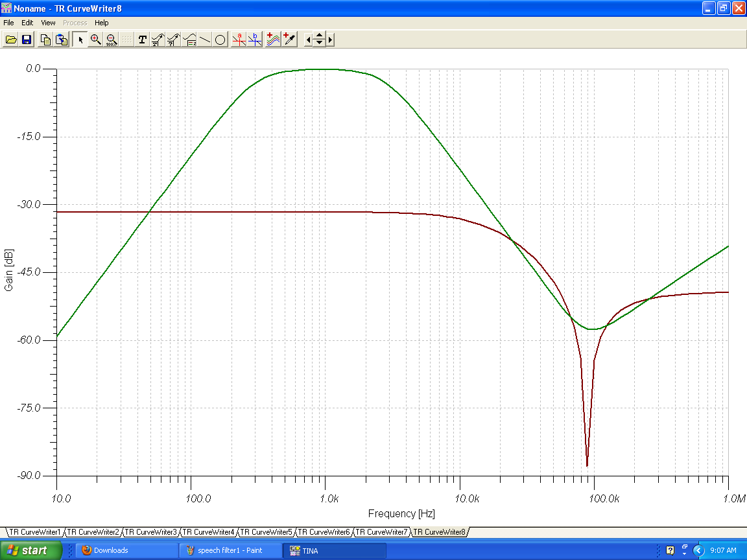Switch to TR CurveWriter3 tab
This screenshot has height=560, width=747.
tap(150, 532)
